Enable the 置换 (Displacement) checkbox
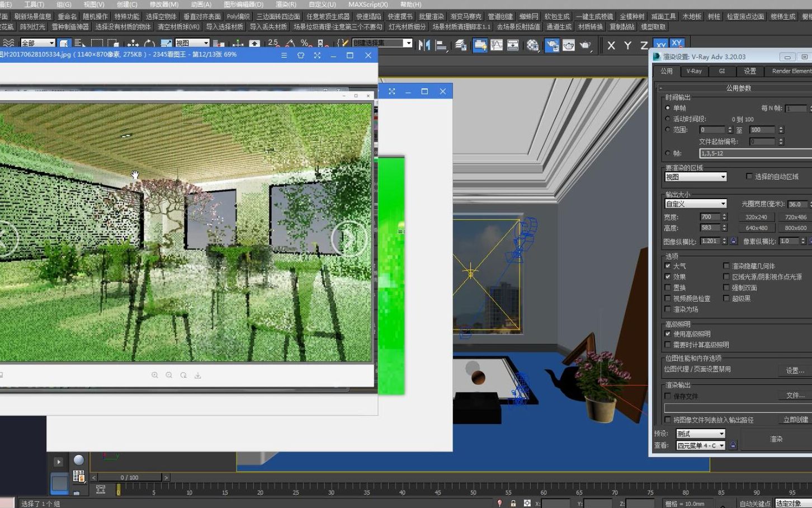812x508 pixels. (668, 288)
